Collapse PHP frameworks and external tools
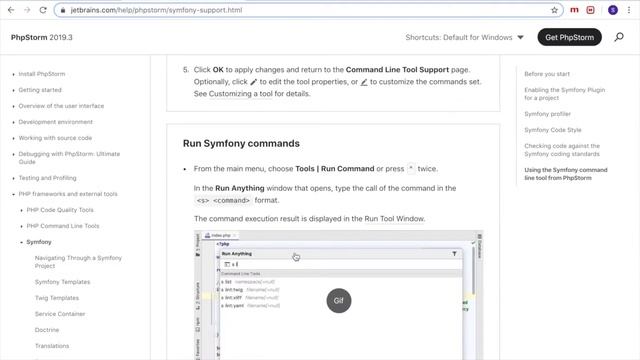 tap(68, 194)
